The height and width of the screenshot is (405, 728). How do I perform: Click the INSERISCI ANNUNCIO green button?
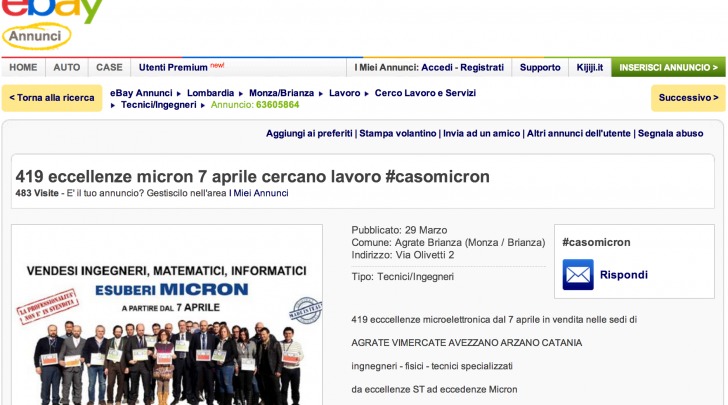coord(669,67)
